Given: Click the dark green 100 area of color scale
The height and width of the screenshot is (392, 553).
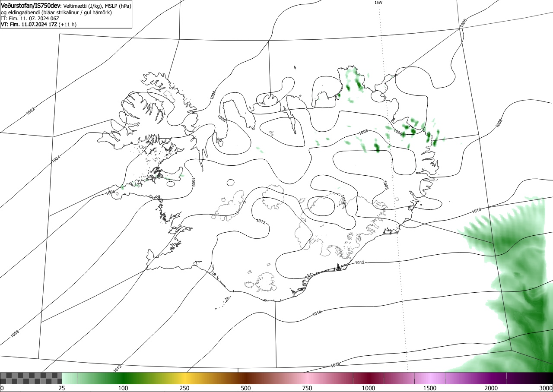Looking at the screenshot, I should [x=124, y=378].
